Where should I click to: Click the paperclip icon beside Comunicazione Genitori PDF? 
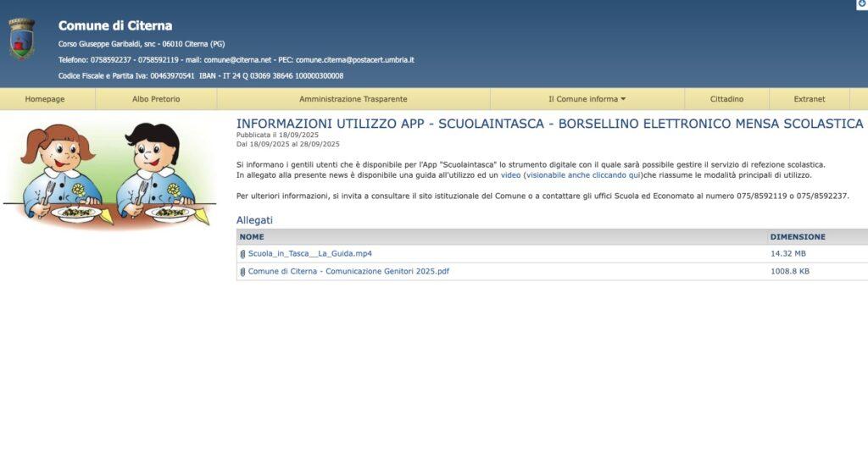242,272
